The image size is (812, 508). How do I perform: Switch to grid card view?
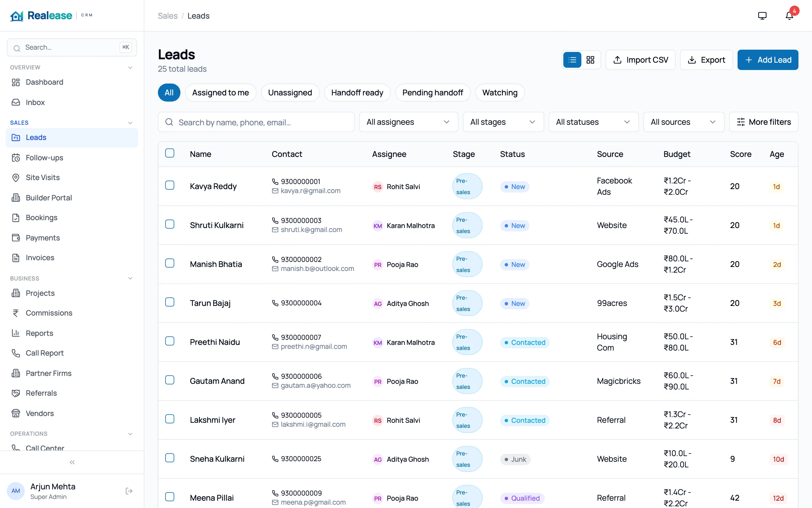(x=590, y=60)
